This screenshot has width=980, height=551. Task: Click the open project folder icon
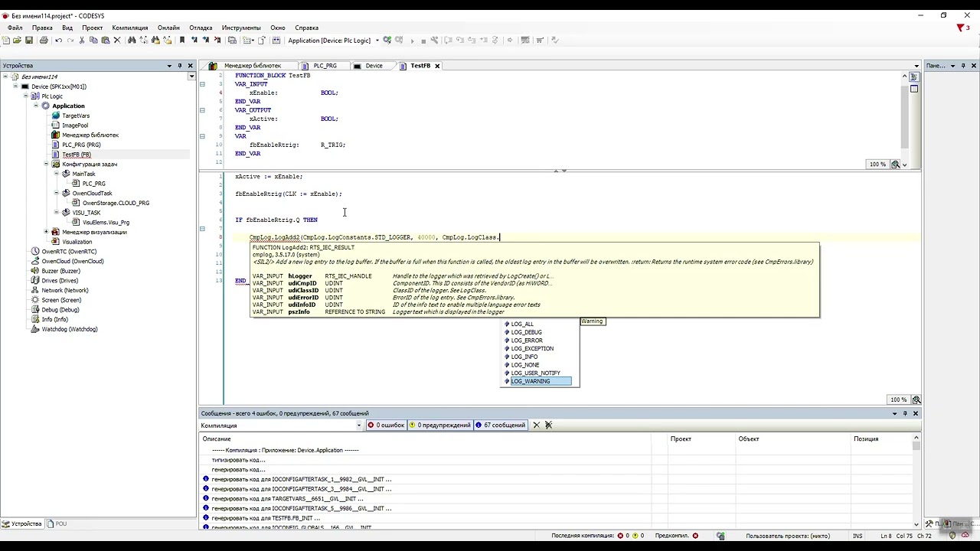tap(17, 41)
